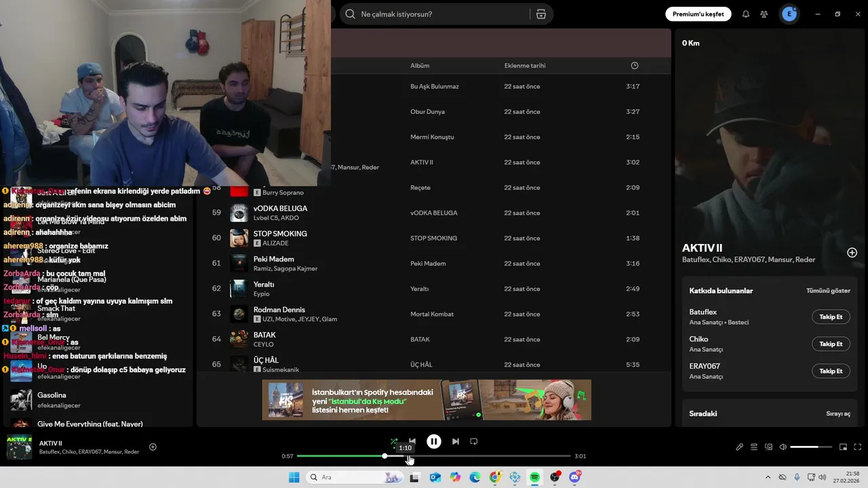This screenshot has width=868, height=488.
Task: Follow ERAY067 with Takip Et
Action: pos(831,371)
